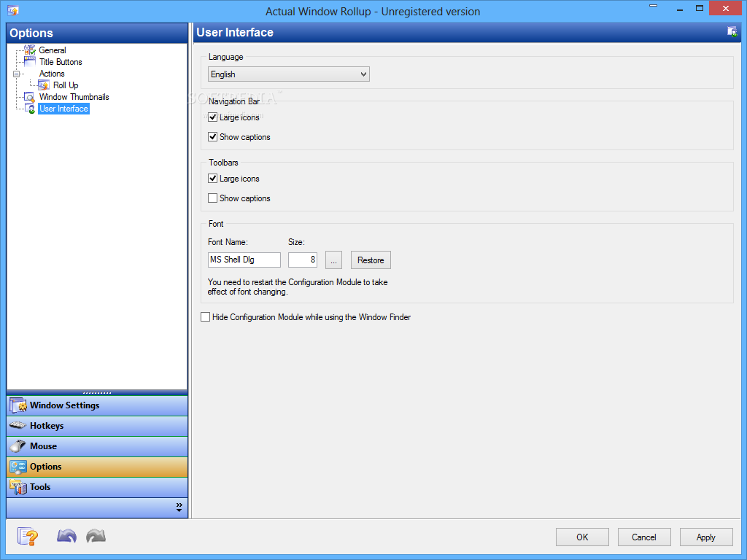Click the User Interface tree icon

pos(30,109)
